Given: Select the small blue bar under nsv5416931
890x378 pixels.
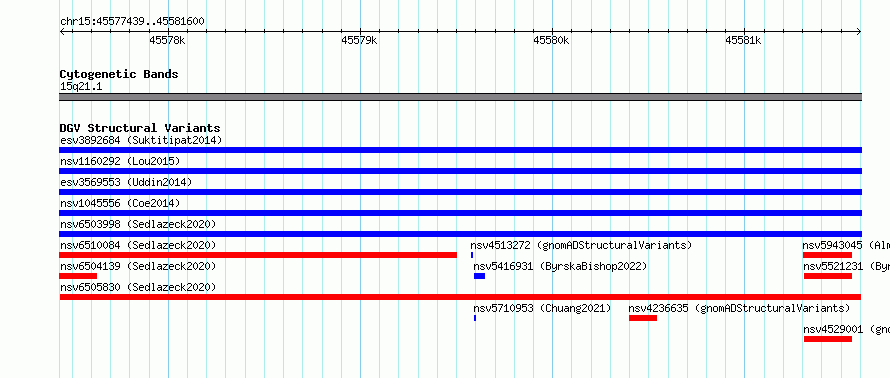Looking at the screenshot, I should click(x=480, y=276).
